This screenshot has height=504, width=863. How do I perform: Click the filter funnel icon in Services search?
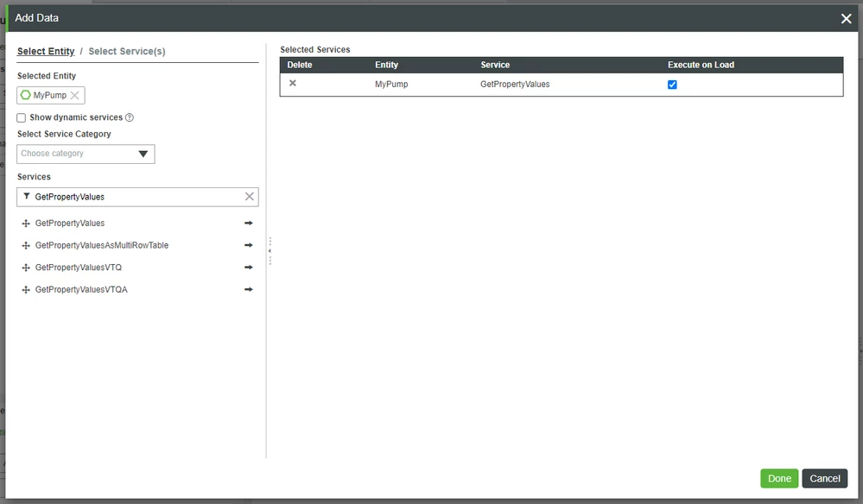coord(27,197)
